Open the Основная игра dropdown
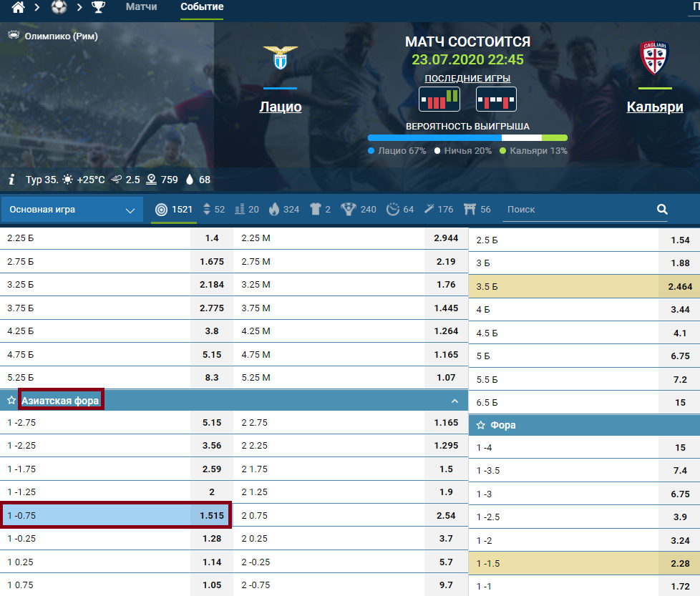The width and height of the screenshot is (700, 596). [x=71, y=210]
